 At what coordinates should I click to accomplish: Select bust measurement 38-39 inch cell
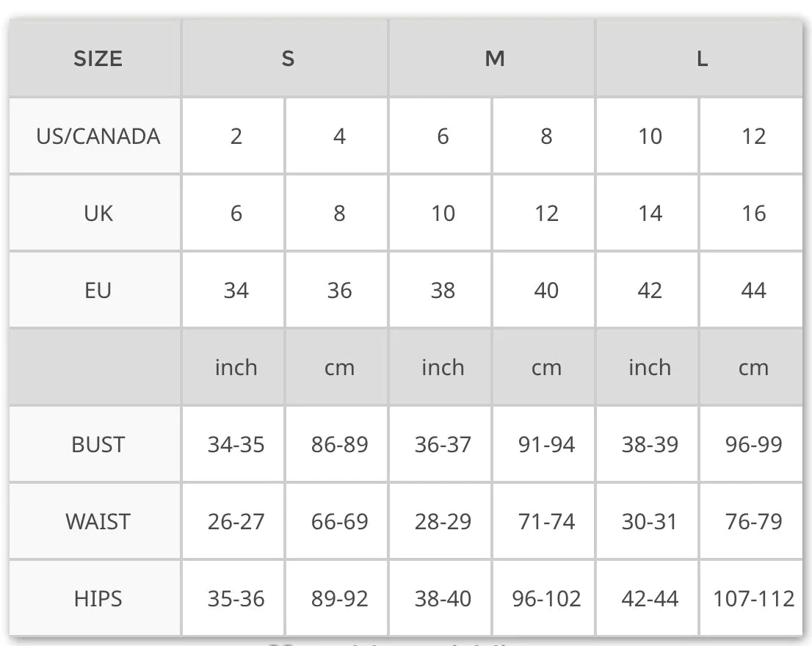(x=650, y=445)
